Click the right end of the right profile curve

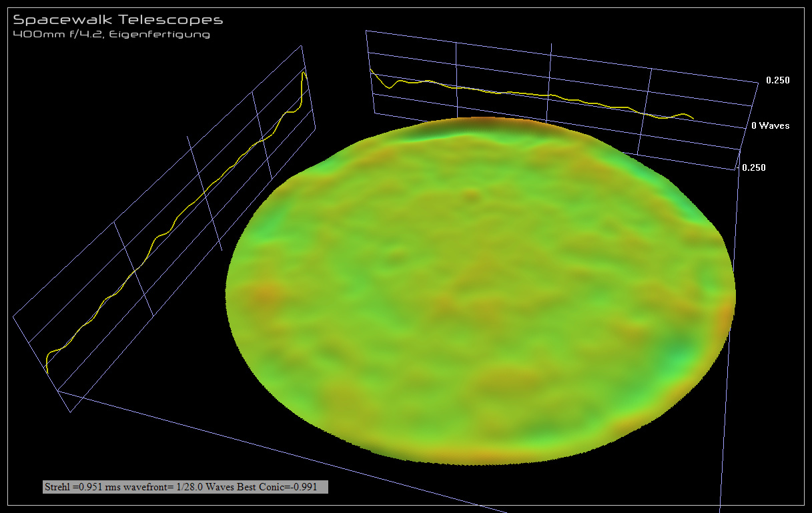(693, 119)
